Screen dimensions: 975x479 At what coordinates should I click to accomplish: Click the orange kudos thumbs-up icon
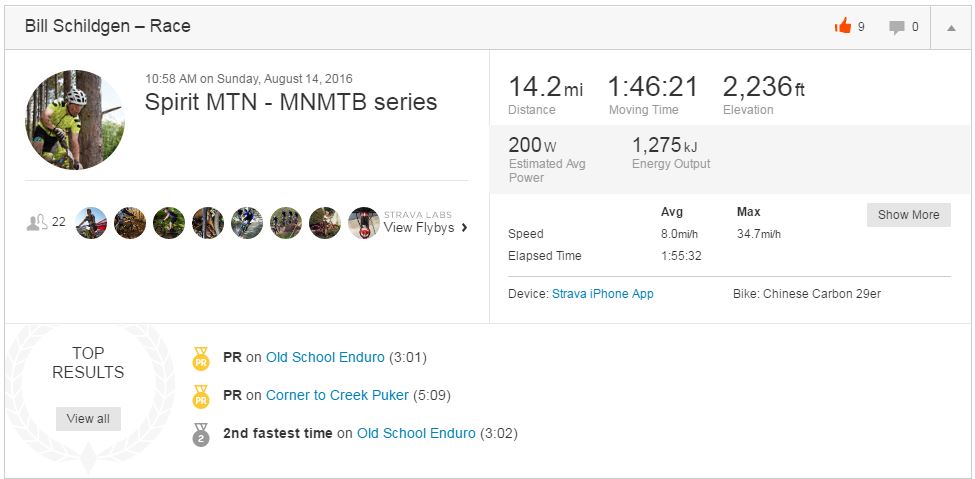click(843, 27)
